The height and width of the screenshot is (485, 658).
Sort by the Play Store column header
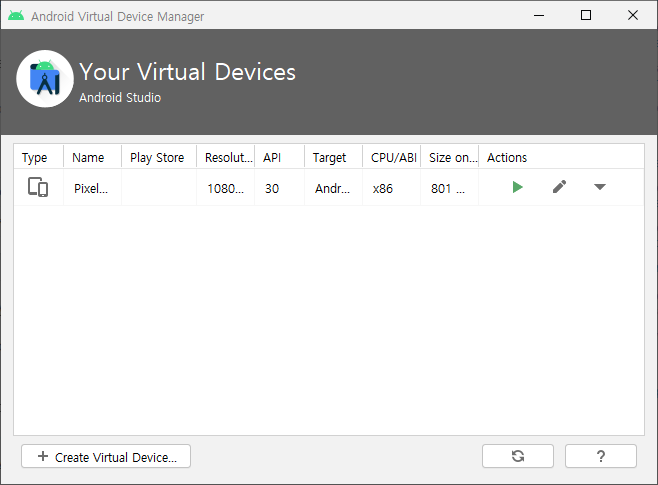coord(159,157)
